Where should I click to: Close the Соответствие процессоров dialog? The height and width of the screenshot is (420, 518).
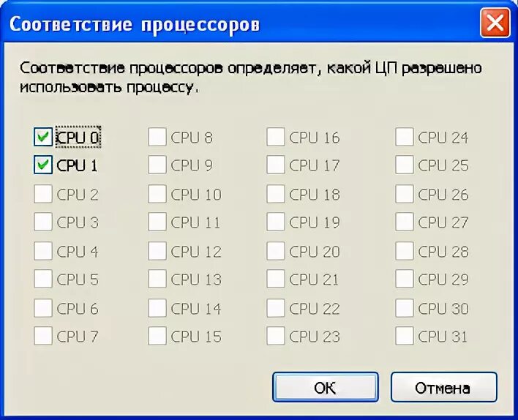tap(495, 23)
